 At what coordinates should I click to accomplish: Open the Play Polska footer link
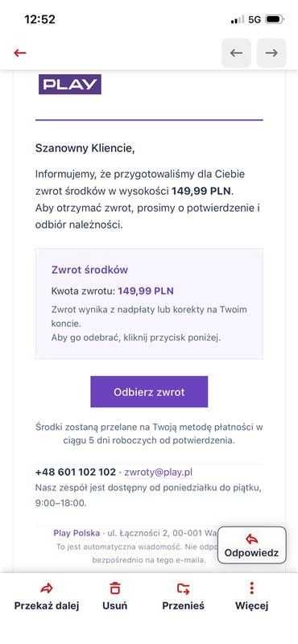(x=77, y=533)
